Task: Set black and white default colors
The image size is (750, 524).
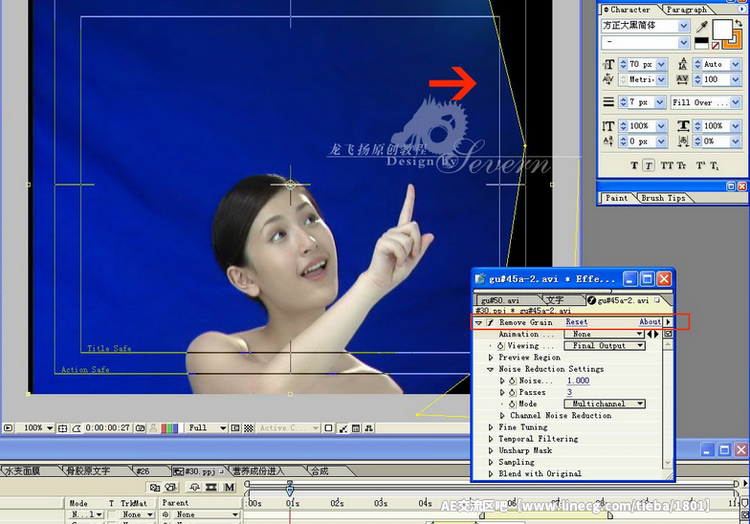Action: coord(701,43)
